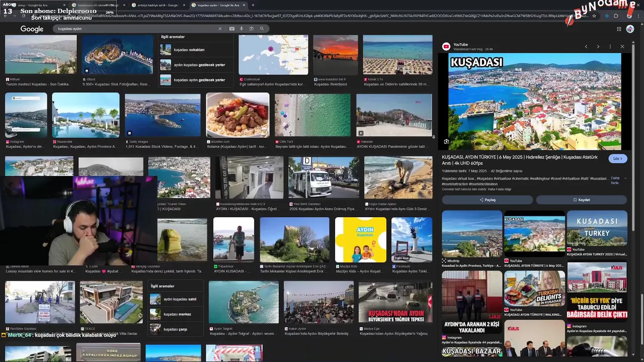This screenshot has width=644, height=362.
Task: Open the sea turtle beach image
Action: tap(398, 178)
